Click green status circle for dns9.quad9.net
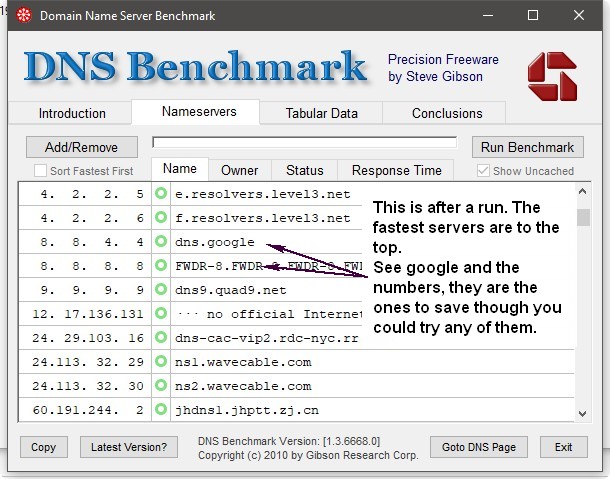This screenshot has width=610, height=479. (x=161, y=289)
